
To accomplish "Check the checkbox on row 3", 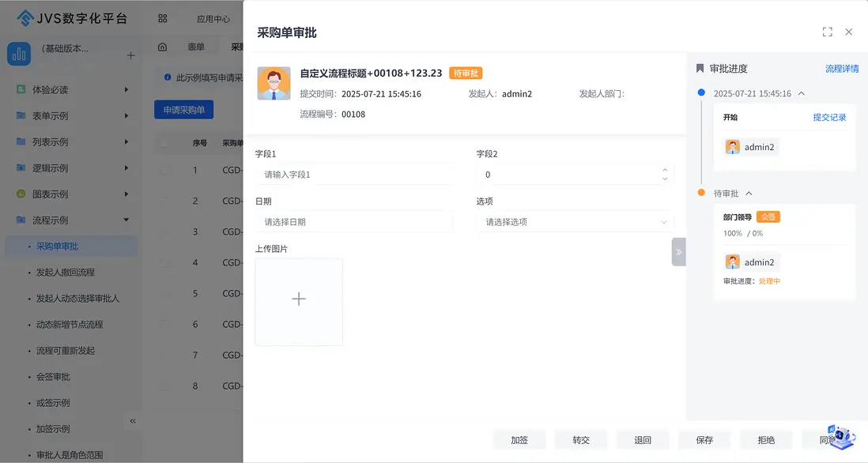I will (x=165, y=231).
